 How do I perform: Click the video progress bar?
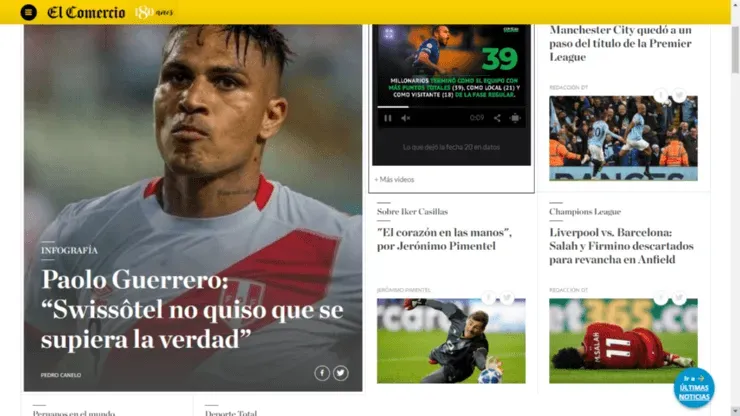[x=451, y=107]
